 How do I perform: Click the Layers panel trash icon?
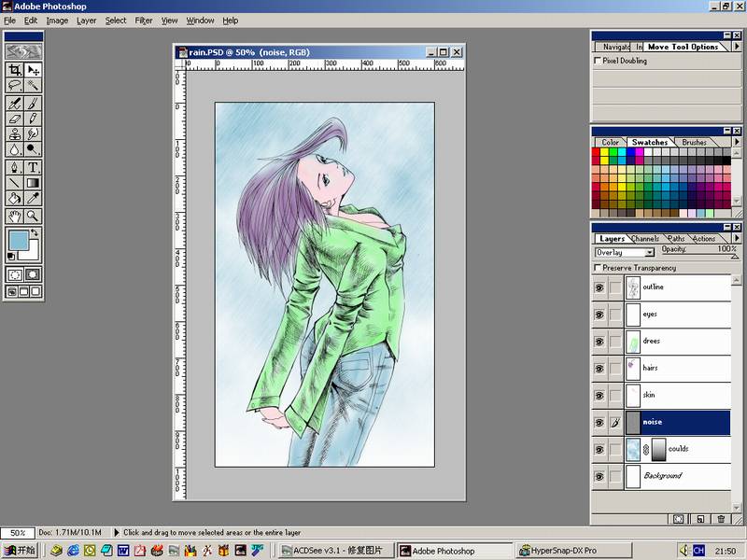pos(721,519)
